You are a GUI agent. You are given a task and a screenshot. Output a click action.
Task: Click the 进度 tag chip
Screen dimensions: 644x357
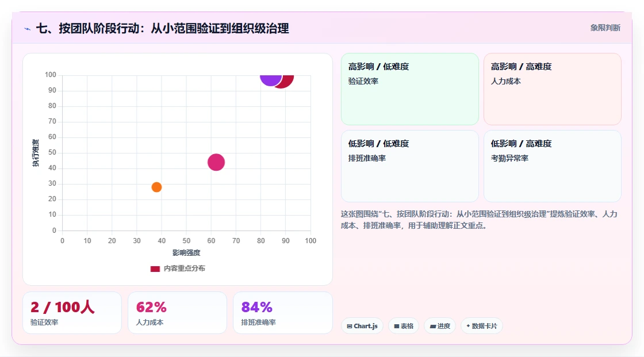click(440, 326)
